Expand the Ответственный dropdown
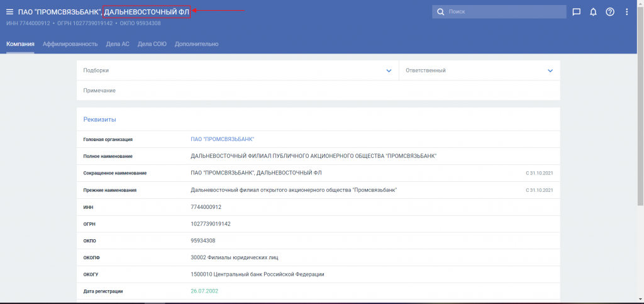 pyautogui.click(x=479, y=70)
